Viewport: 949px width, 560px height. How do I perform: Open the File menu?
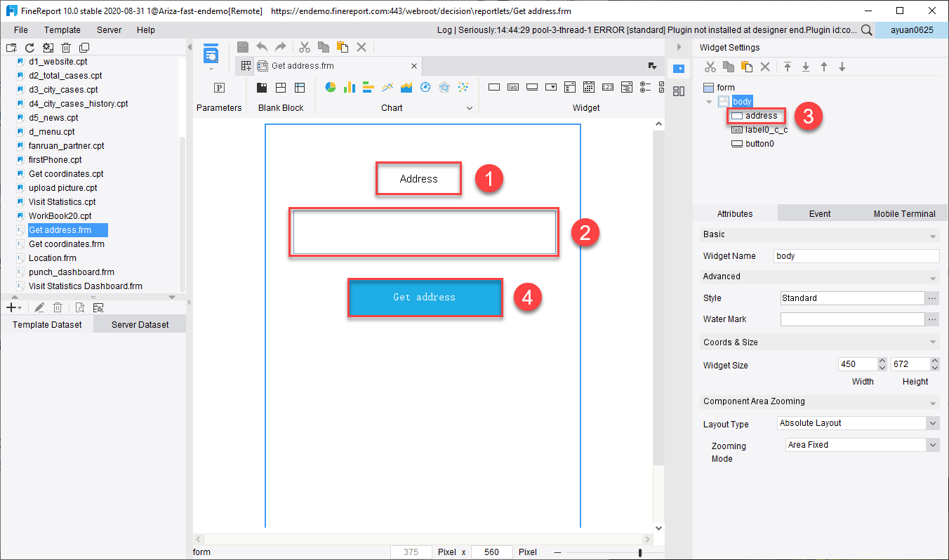(21, 30)
